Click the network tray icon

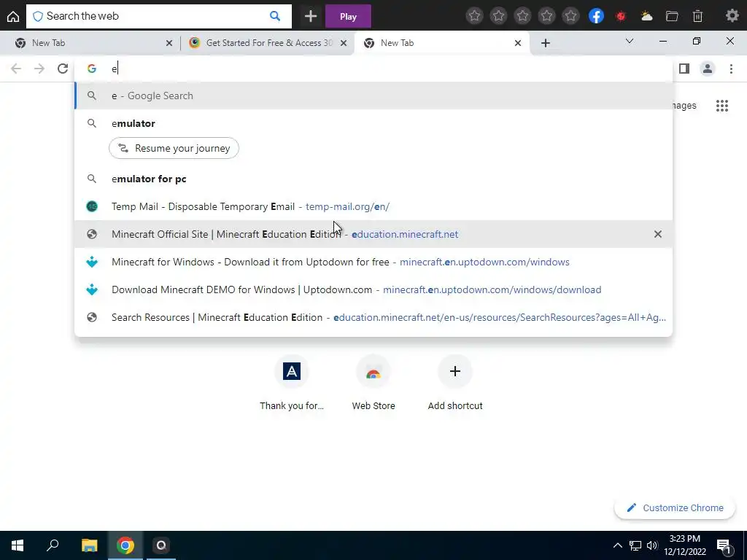point(635,545)
